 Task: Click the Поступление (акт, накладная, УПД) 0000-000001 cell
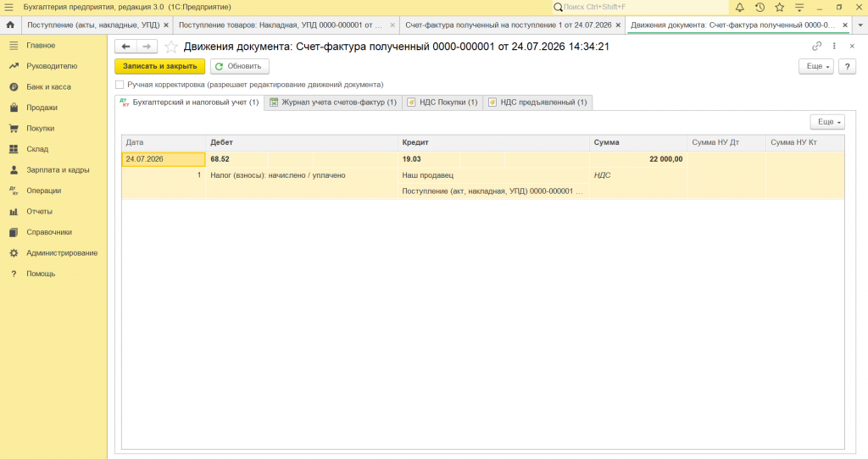(493, 191)
